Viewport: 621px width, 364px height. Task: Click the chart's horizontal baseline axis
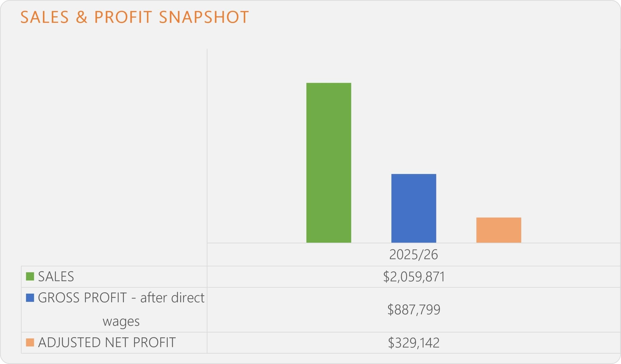click(414, 243)
